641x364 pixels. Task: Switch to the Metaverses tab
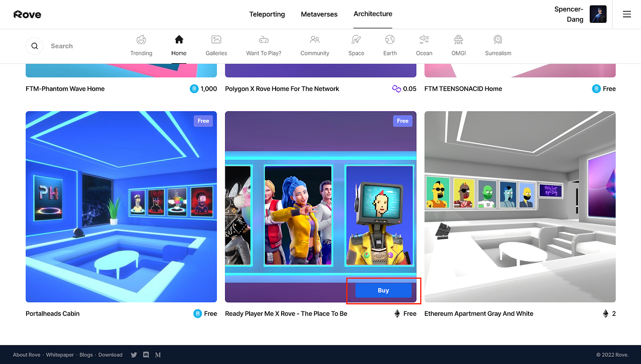(x=319, y=14)
